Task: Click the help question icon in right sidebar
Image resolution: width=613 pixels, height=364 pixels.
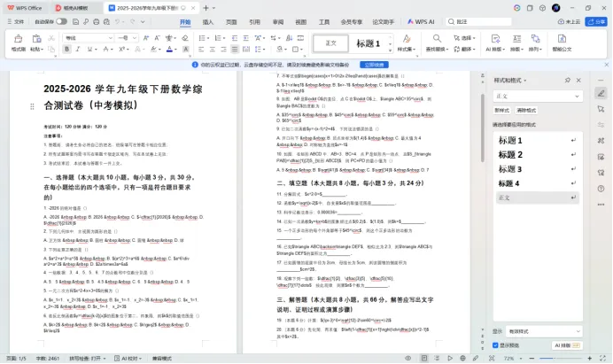Action: [601, 189]
